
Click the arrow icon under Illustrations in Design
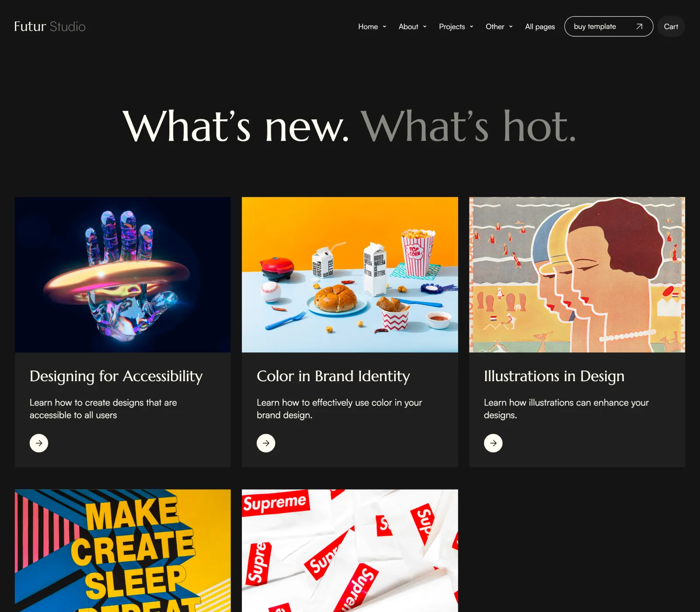click(x=493, y=443)
